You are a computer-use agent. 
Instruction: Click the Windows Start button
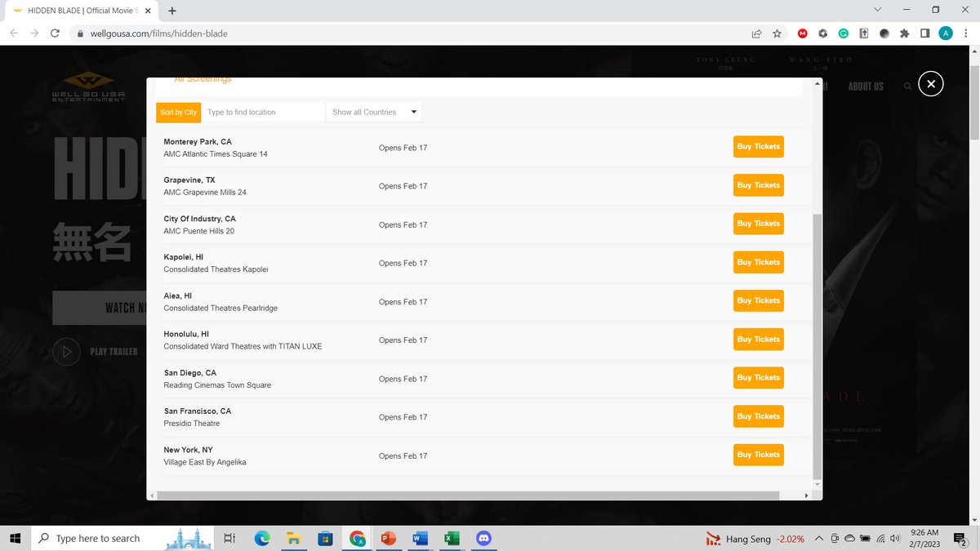[x=15, y=539]
